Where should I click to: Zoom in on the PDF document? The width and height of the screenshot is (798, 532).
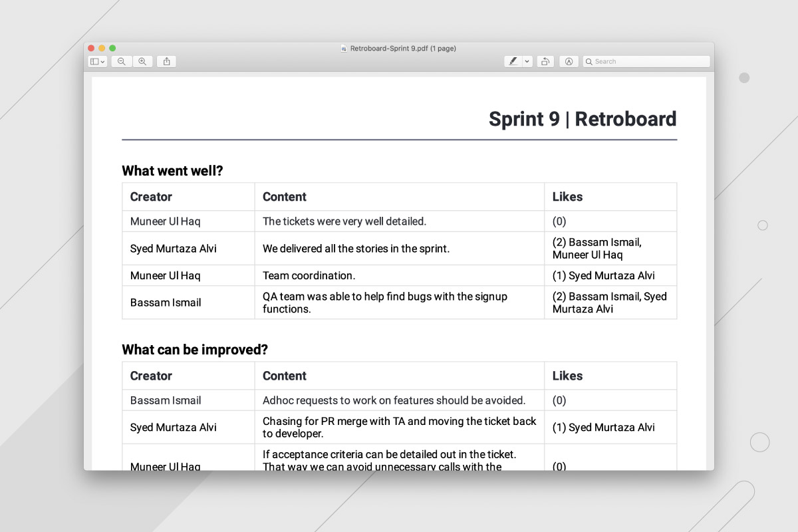(x=143, y=61)
